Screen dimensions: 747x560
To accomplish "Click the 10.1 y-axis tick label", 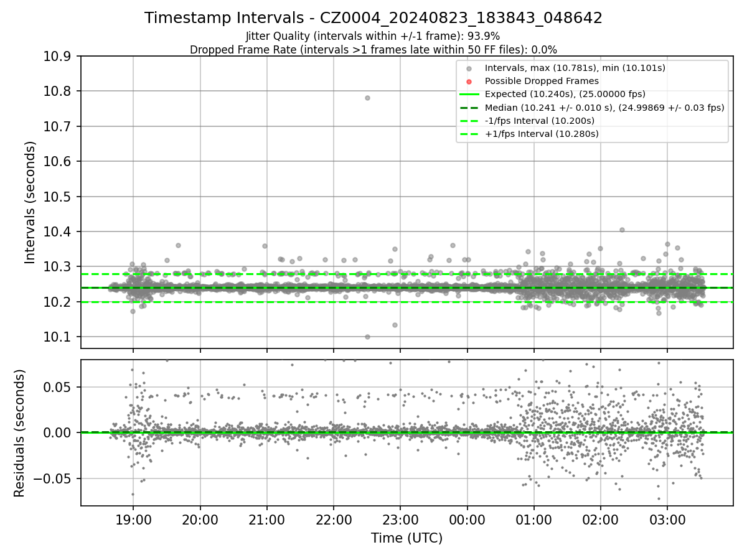I will tap(59, 337).
